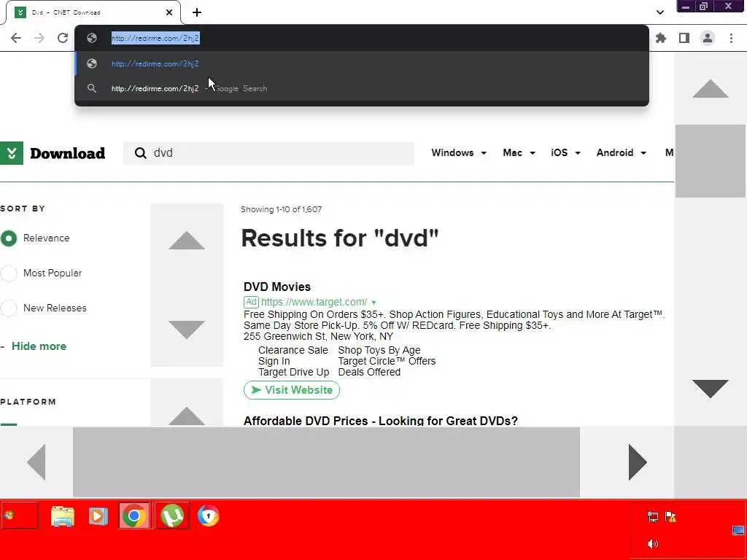The image size is (747, 560).
Task: Click the page scrollbar up arrow
Action: (710, 89)
